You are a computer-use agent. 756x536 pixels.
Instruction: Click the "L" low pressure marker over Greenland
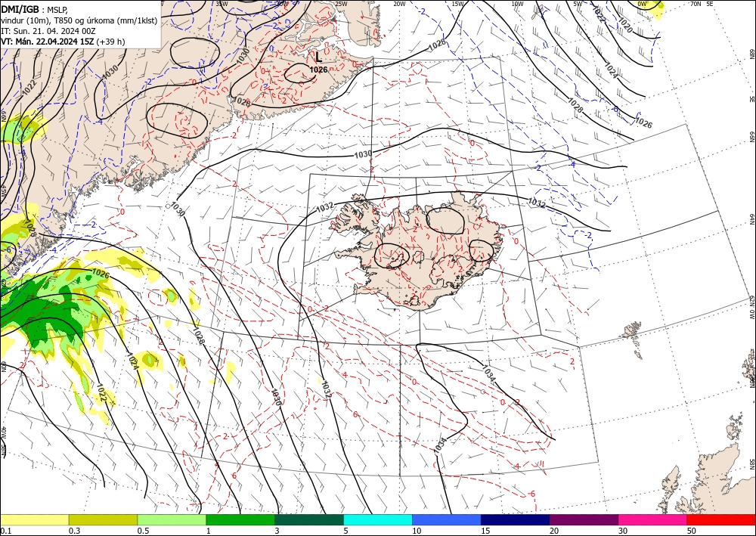pos(319,57)
